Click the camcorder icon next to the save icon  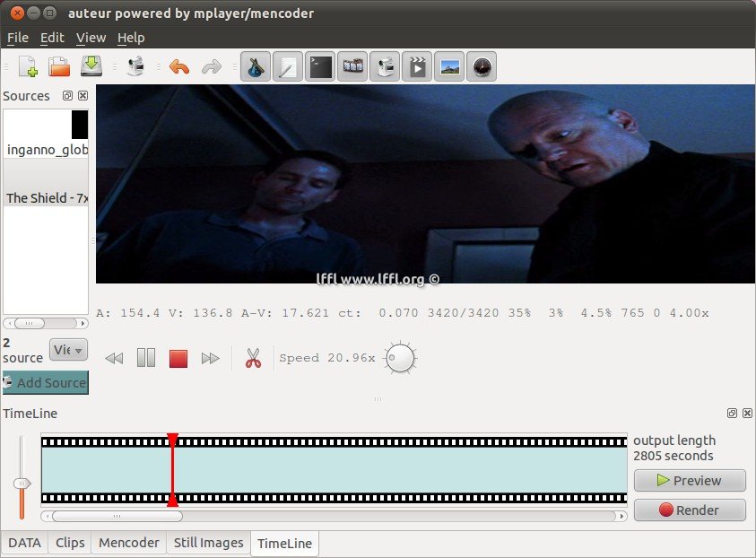(x=136, y=66)
